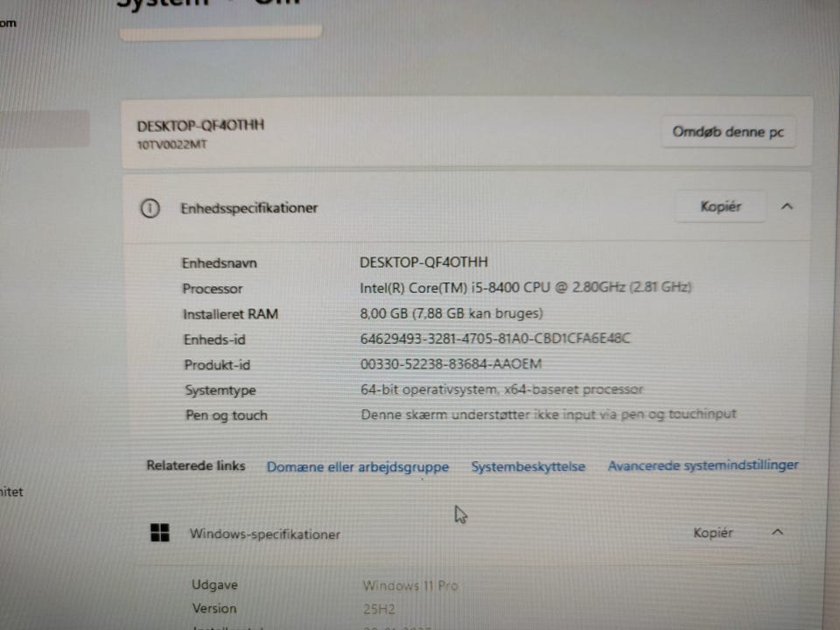840x630 pixels.
Task: Click the Omdøb denne pc button
Action: point(728,132)
